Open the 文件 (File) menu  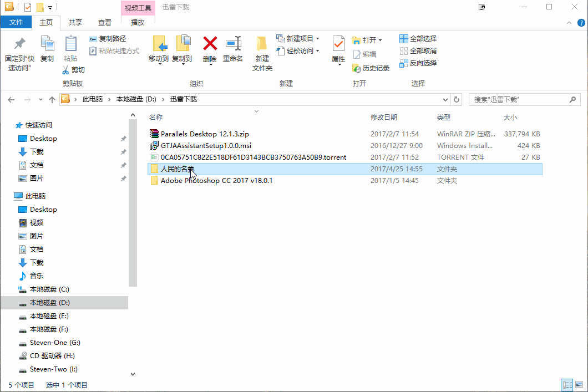tap(16, 22)
